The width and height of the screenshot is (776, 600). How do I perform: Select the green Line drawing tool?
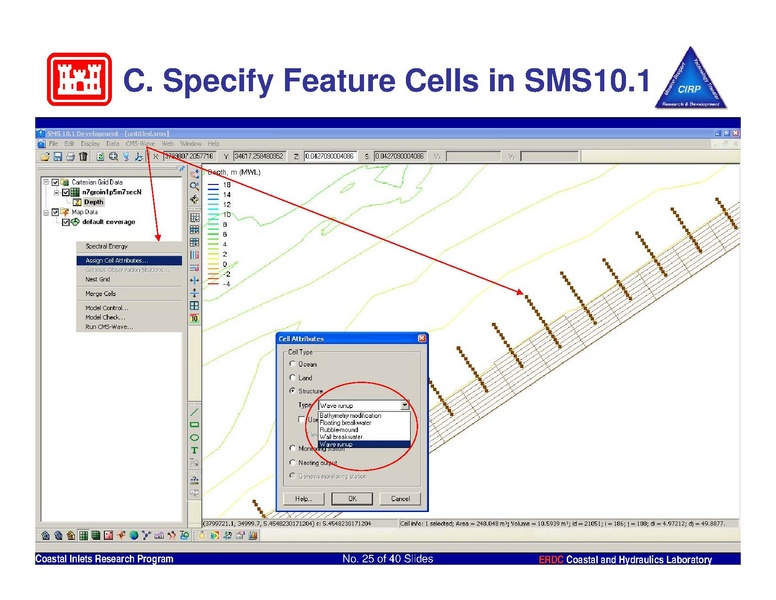[x=194, y=412]
